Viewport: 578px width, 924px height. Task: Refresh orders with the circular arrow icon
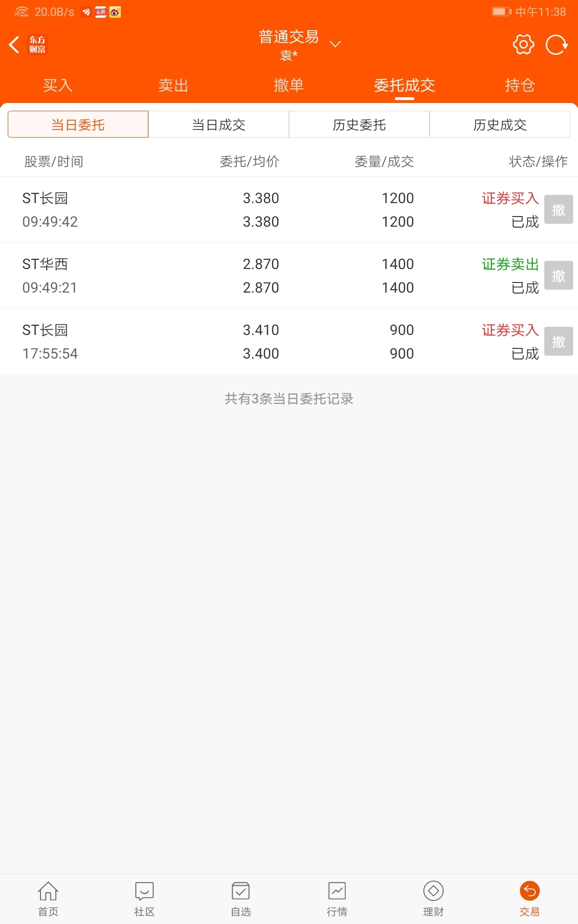point(556,45)
